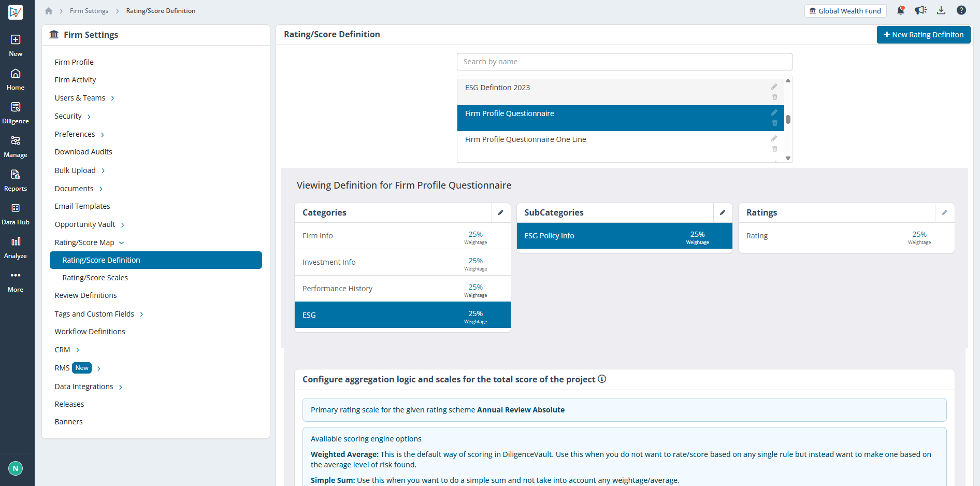This screenshot has height=486, width=980.
Task: Open Rating/Score Scales menu item
Action: [95, 278]
